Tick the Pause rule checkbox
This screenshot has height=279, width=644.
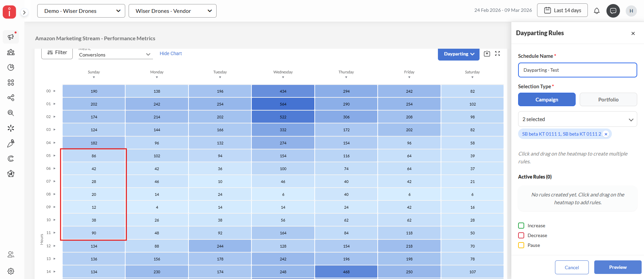[x=521, y=245]
